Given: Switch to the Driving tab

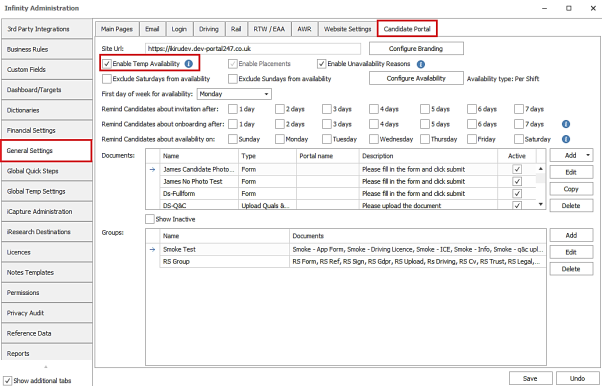Looking at the screenshot, I should (x=208, y=29).
